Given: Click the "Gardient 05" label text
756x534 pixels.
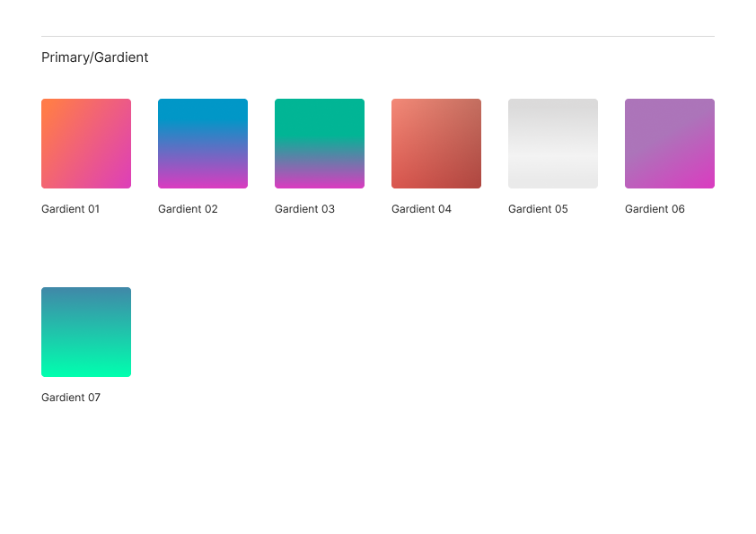Looking at the screenshot, I should (x=538, y=209).
